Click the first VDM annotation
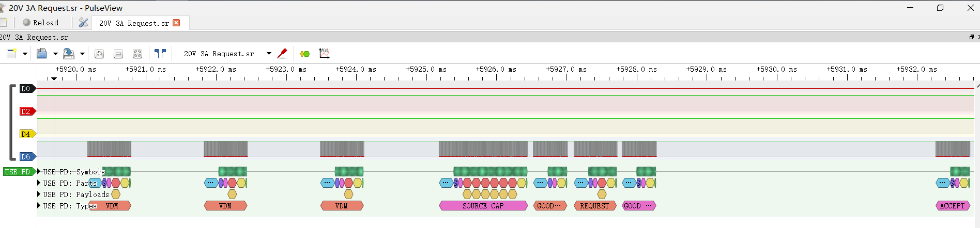The image size is (980, 228). 110,206
